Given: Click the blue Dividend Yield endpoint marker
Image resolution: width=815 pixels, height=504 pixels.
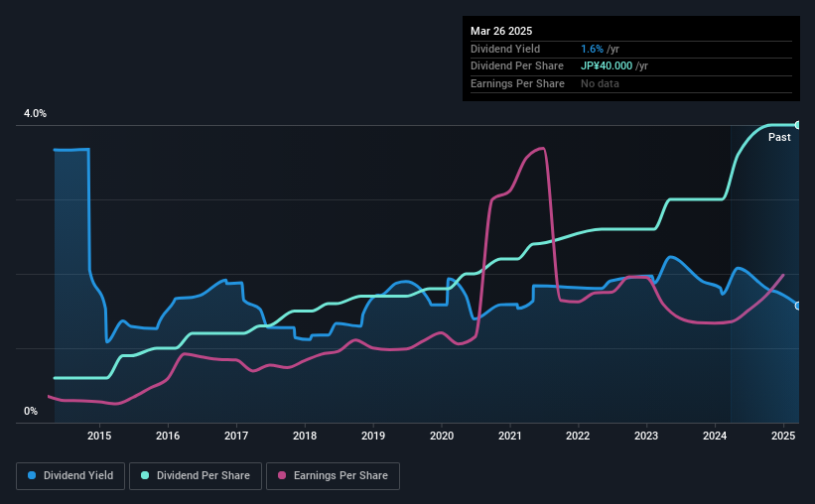Looking at the screenshot, I should [798, 306].
